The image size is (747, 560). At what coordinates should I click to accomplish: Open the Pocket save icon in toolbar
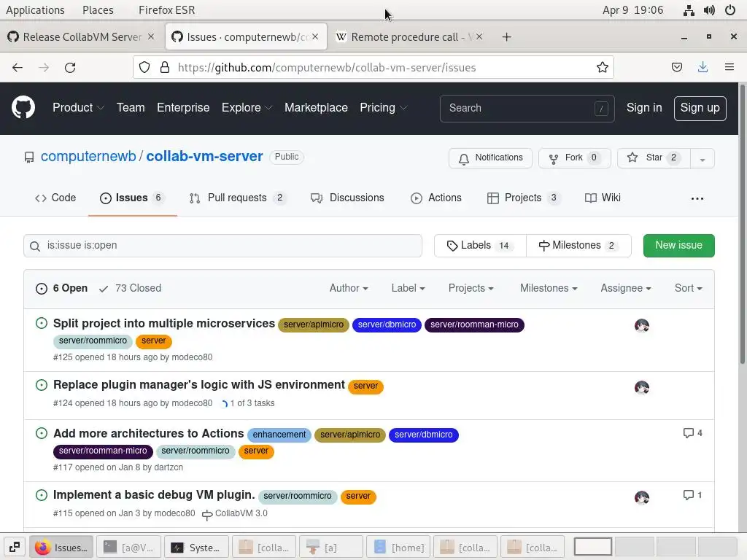676,68
